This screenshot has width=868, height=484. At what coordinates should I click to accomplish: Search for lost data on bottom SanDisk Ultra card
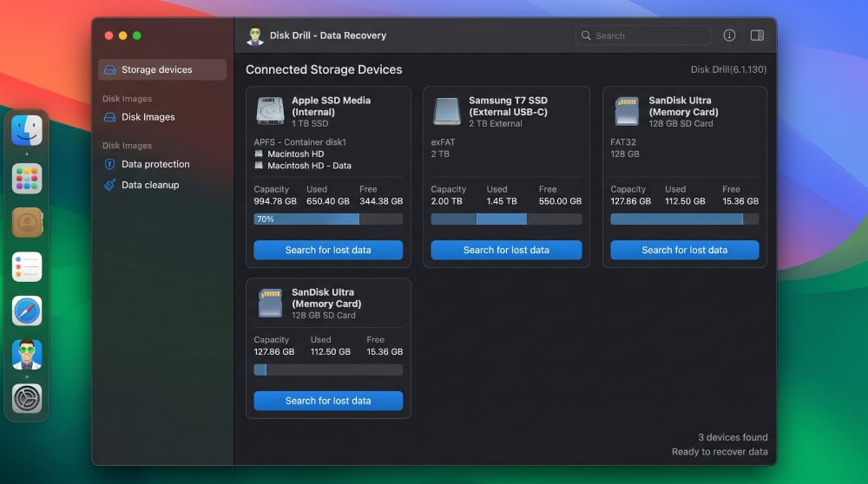(328, 401)
